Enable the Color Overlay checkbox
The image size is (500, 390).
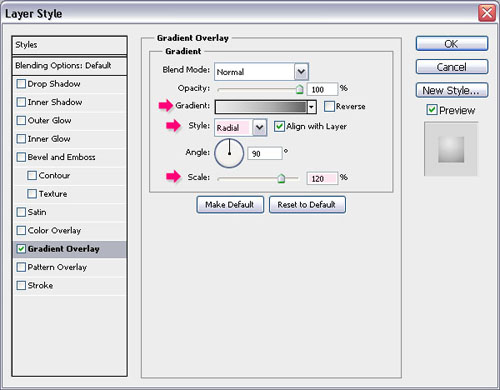tap(21, 230)
